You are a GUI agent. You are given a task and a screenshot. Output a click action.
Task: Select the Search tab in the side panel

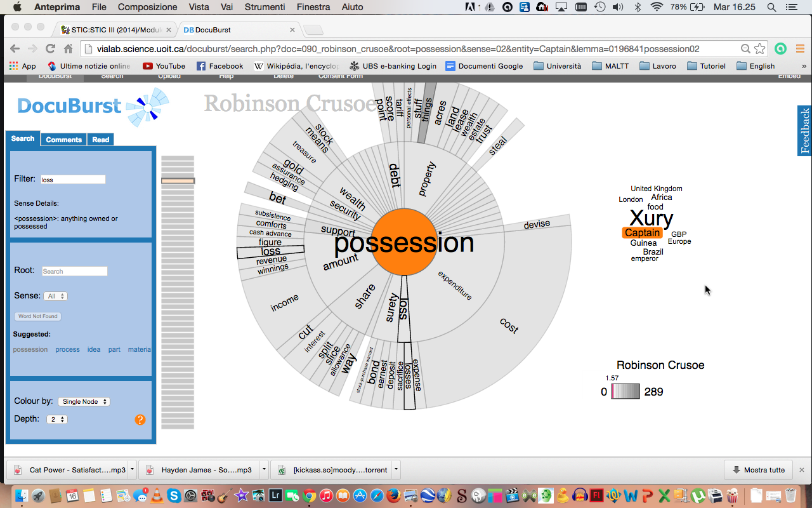[23, 138]
